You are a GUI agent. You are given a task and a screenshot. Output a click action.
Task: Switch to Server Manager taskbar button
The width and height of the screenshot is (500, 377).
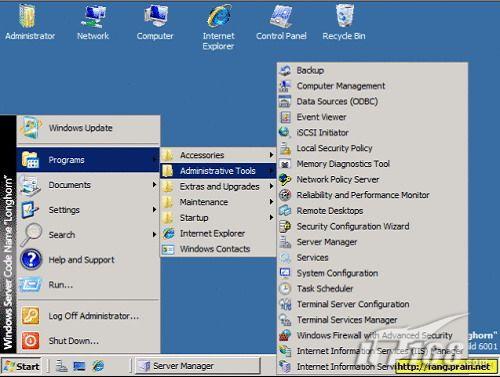198,366
